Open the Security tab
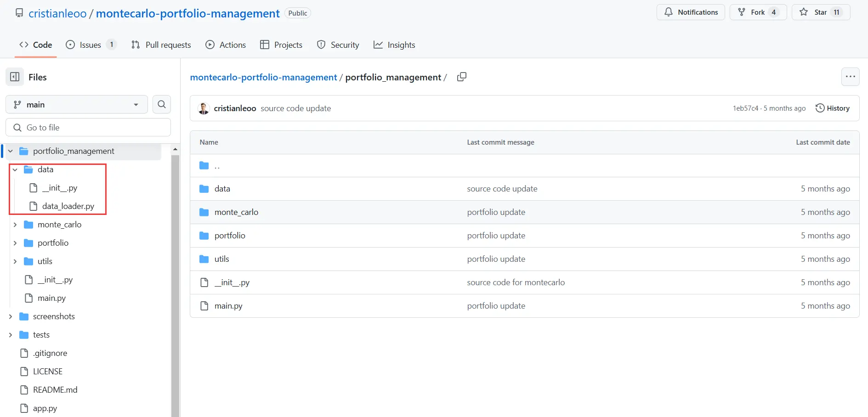This screenshot has width=868, height=417. coord(338,45)
